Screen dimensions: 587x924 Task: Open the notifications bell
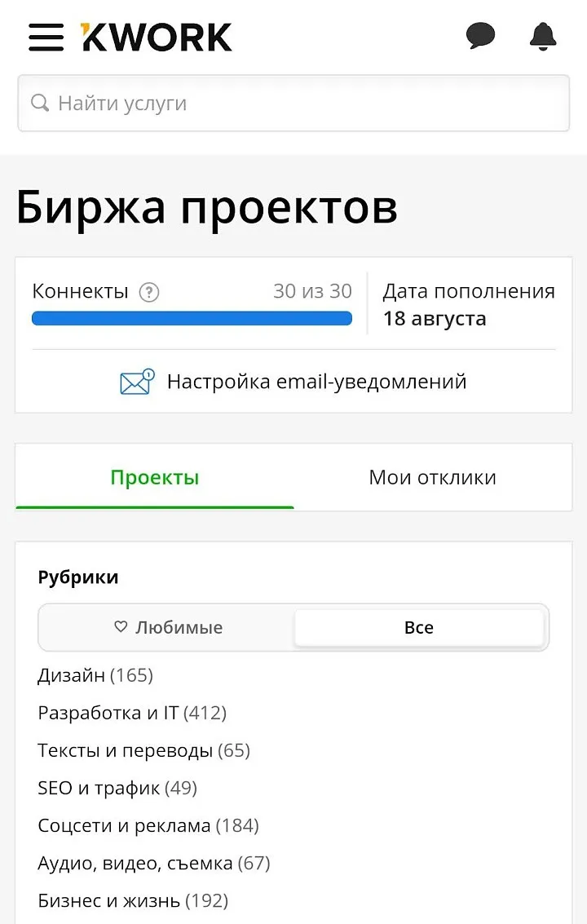tap(543, 37)
